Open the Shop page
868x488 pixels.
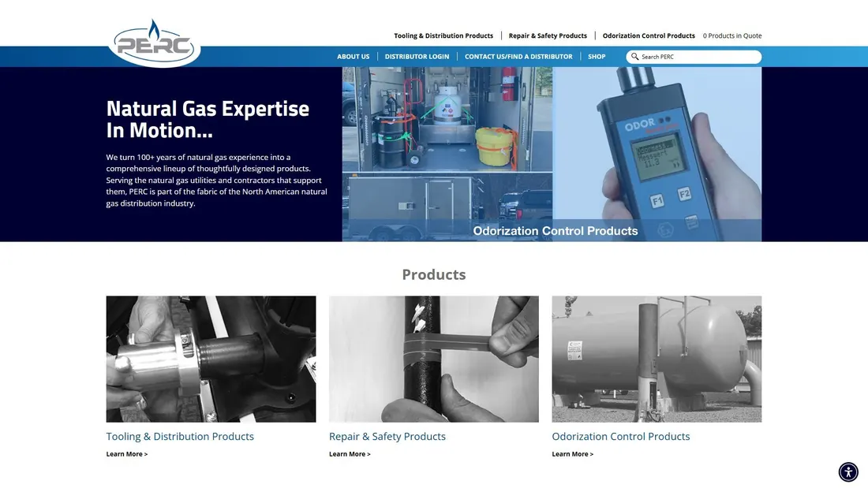pyautogui.click(x=597, y=57)
